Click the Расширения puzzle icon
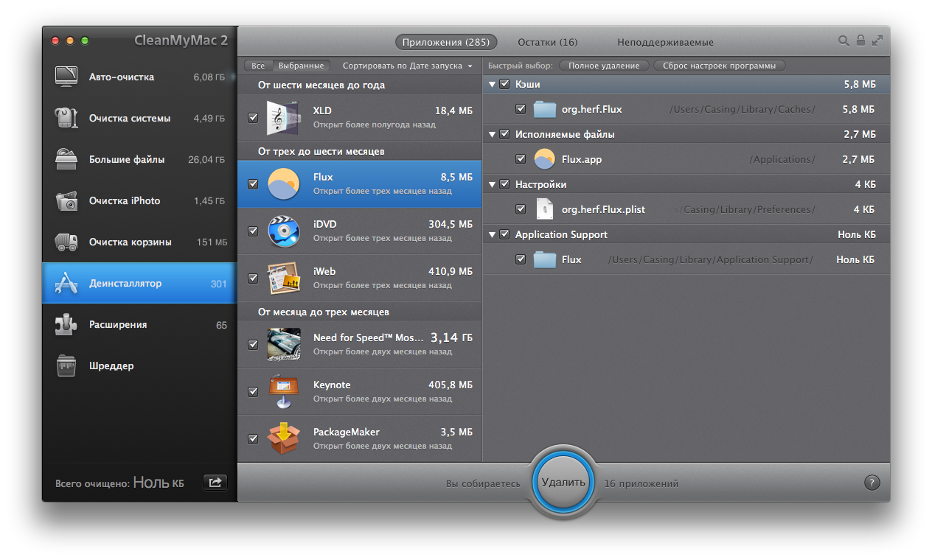 pyautogui.click(x=66, y=324)
